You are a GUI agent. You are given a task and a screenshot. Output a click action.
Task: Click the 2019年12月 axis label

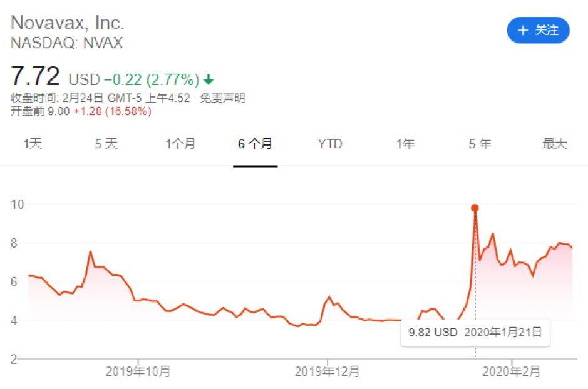click(x=327, y=371)
